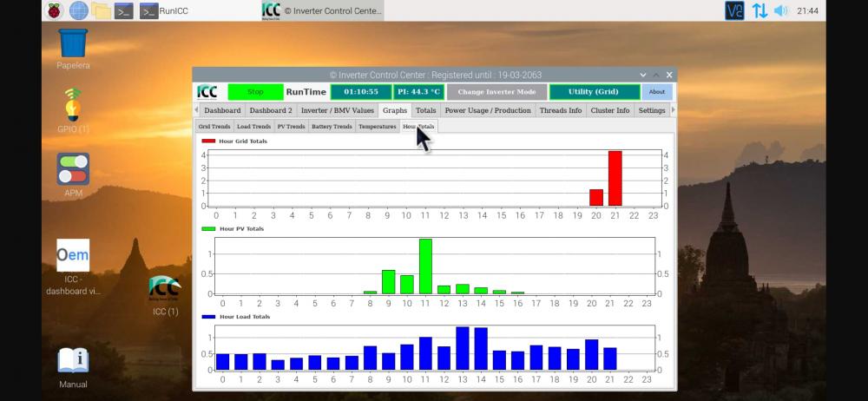Image resolution: width=868 pixels, height=401 pixels.
Task: Open the volume speaker icon
Action: pos(780,10)
